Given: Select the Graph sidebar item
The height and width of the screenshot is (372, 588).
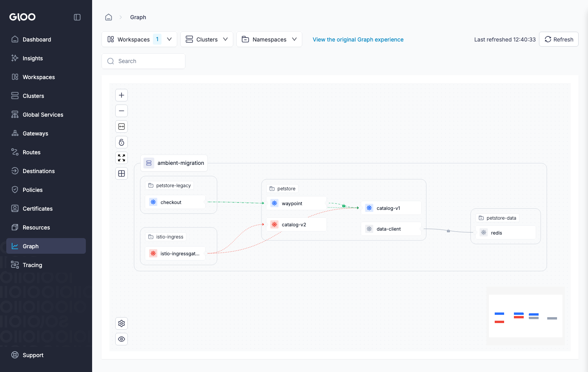Looking at the screenshot, I should tap(46, 246).
